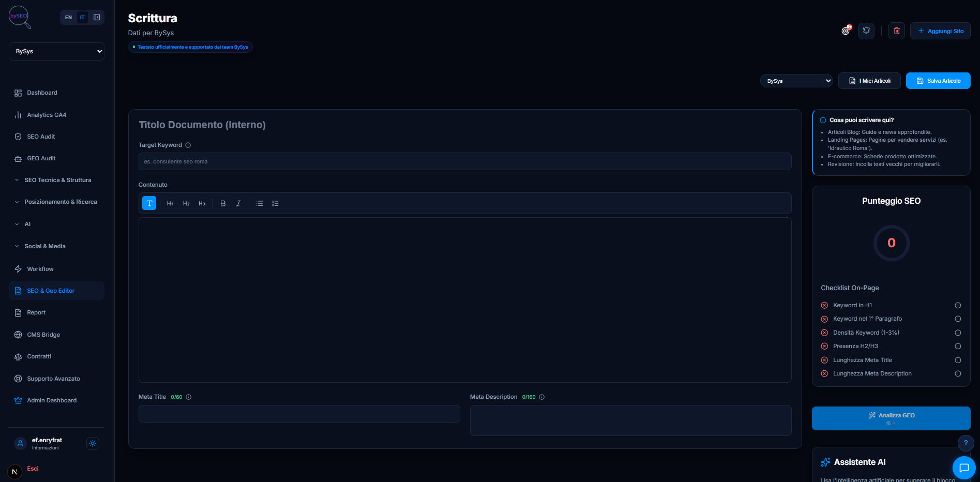Click Aggiungi Sito button
This screenshot has height=482, width=980.
pyautogui.click(x=940, y=31)
